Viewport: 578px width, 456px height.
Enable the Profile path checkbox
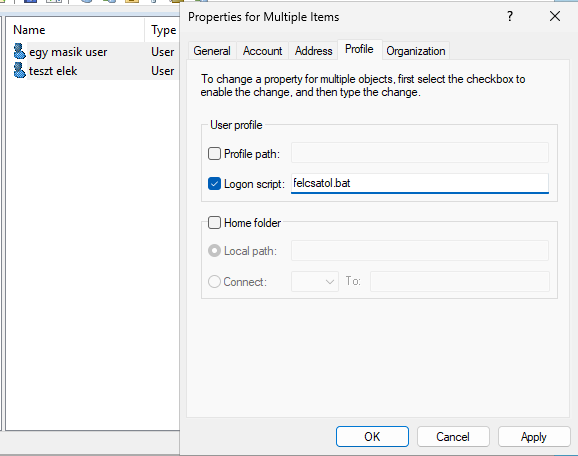point(214,153)
